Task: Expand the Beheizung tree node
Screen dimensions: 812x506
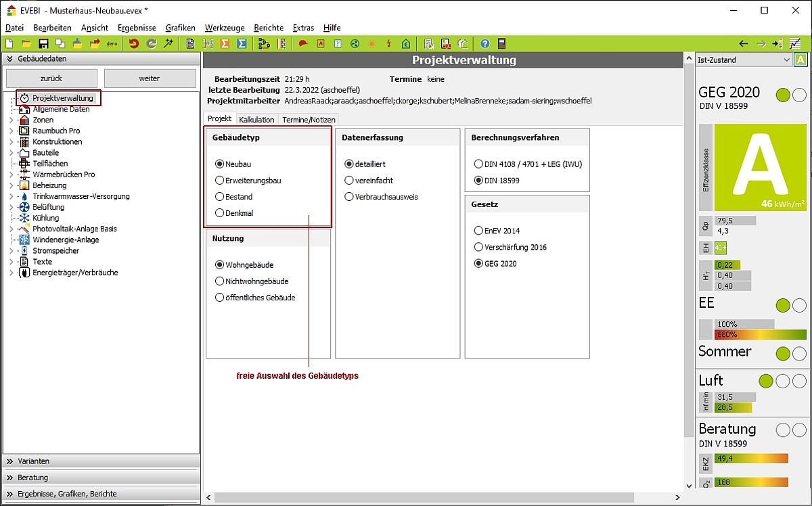Action: 11,185
